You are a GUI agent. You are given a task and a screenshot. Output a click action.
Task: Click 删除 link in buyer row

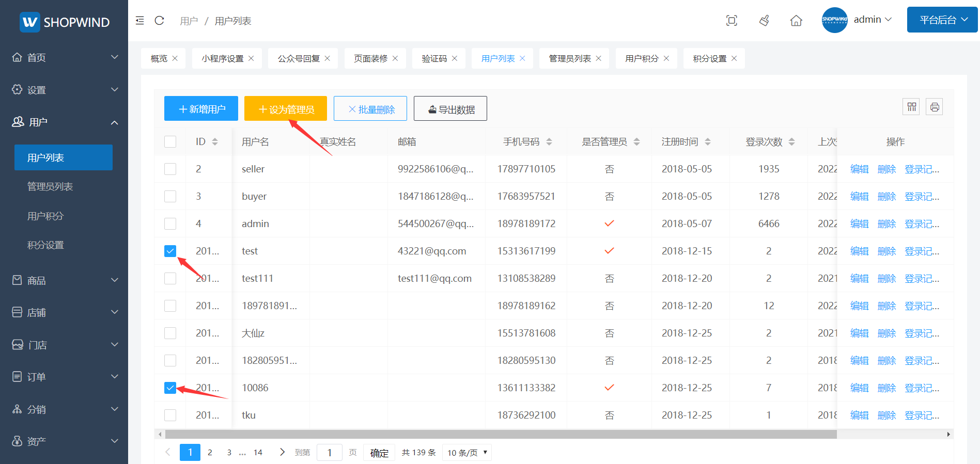pos(886,196)
